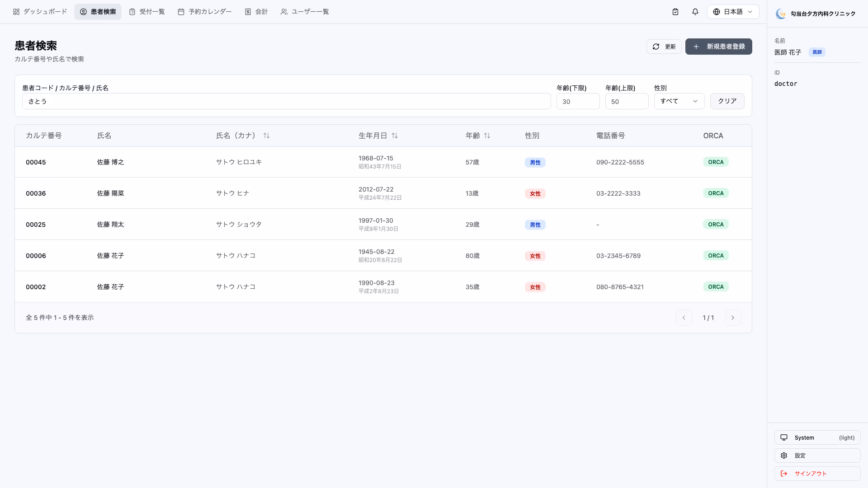
Task: Focus the 年齢(下限) input field
Action: click(578, 101)
